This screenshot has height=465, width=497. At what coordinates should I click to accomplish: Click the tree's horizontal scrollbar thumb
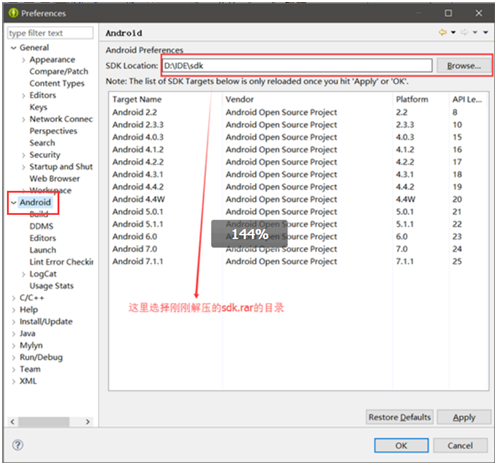(x=44, y=422)
